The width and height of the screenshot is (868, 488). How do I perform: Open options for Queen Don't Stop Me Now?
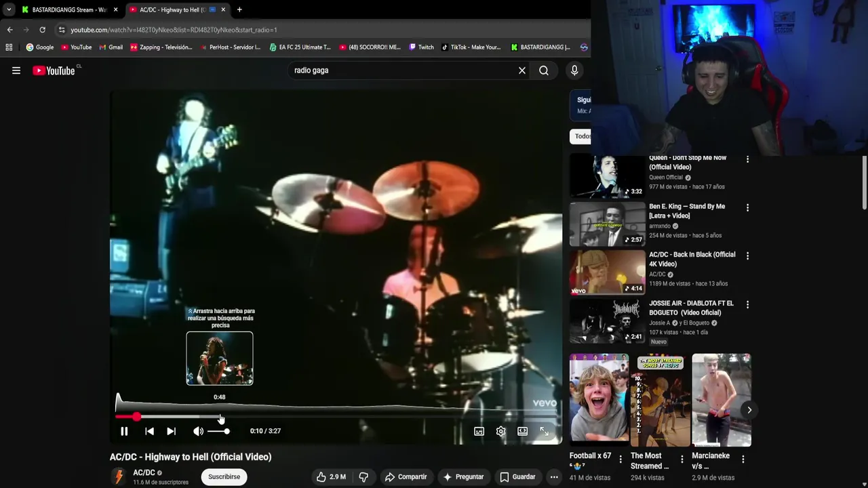747,159
